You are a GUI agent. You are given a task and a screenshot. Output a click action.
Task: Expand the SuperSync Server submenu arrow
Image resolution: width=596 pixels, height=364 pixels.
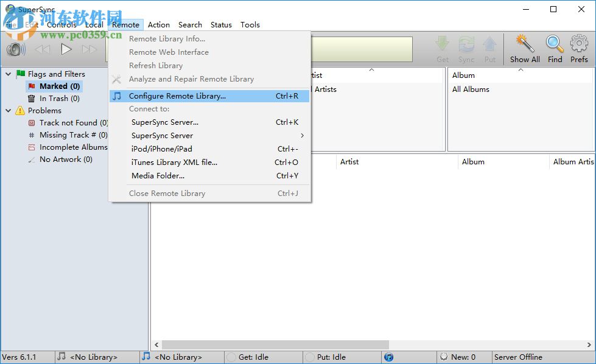pyautogui.click(x=302, y=135)
